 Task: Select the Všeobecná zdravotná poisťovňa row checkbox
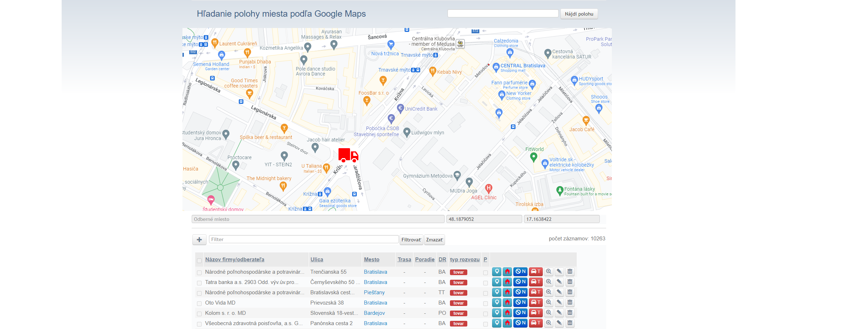(x=199, y=324)
